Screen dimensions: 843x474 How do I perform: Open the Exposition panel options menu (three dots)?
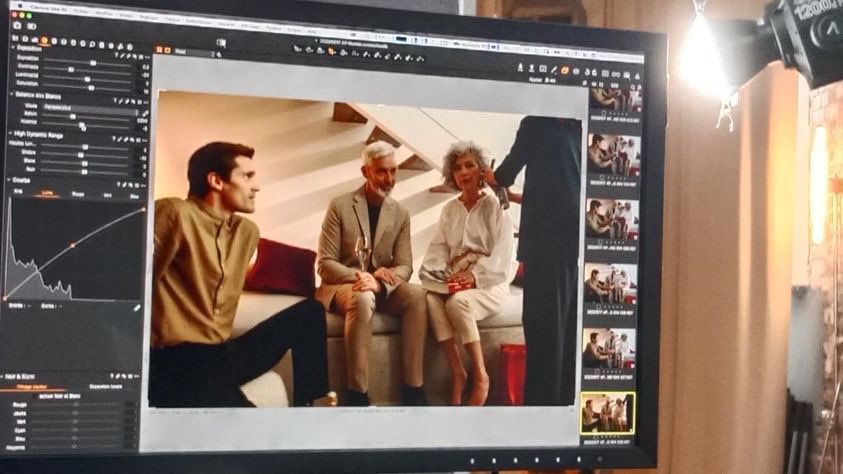tap(146, 57)
